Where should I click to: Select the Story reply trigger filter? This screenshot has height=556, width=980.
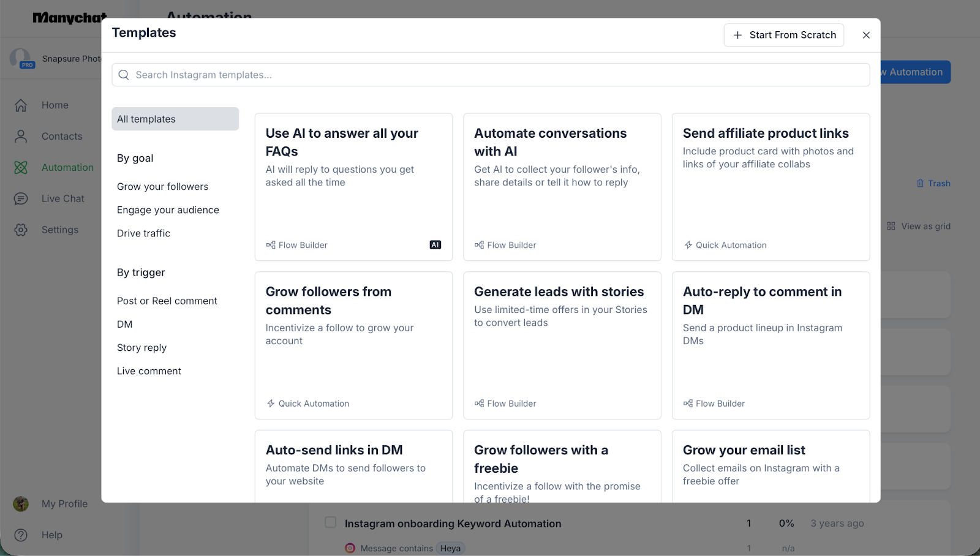(x=142, y=348)
